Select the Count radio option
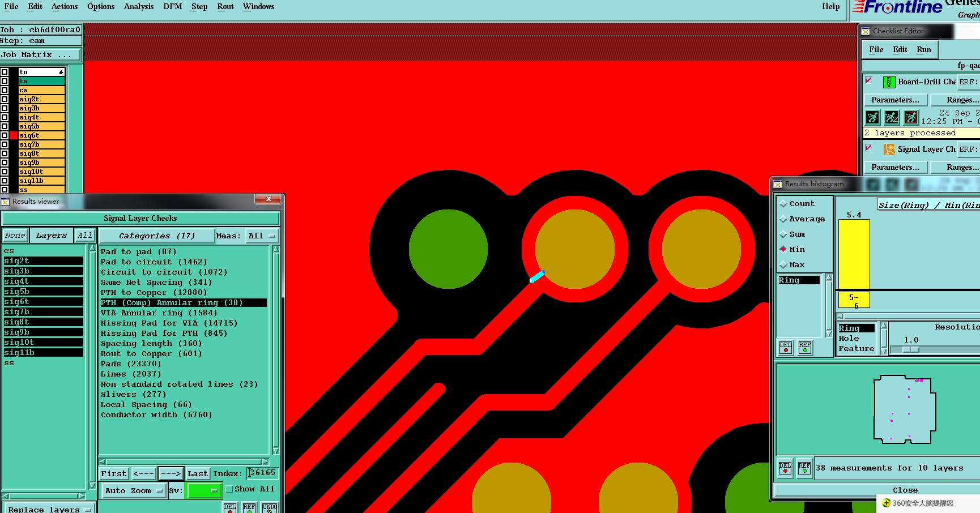Image resolution: width=980 pixels, height=513 pixels. coord(783,204)
